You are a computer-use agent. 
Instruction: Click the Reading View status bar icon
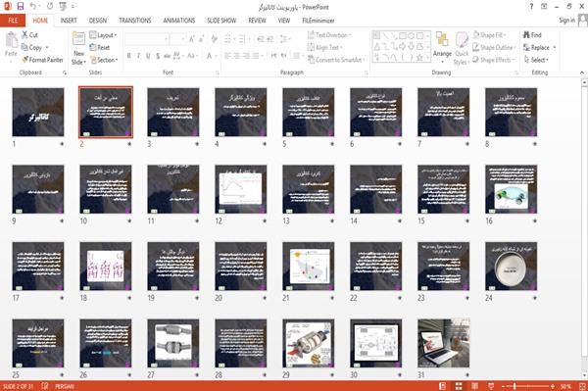(x=474, y=386)
